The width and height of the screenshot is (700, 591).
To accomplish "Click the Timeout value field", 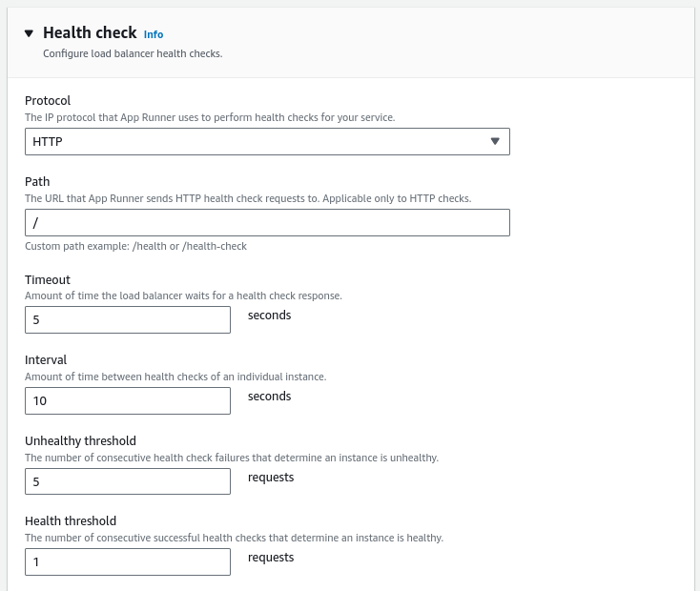I will point(128,320).
